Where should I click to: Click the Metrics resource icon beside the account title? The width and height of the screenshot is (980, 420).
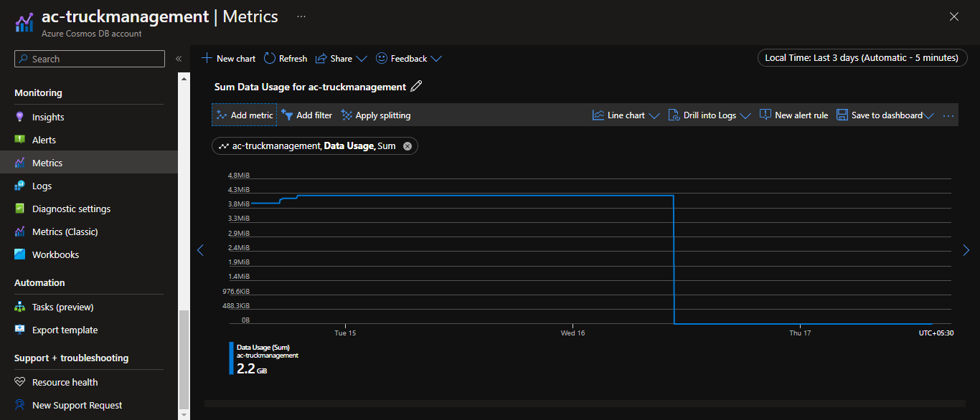click(x=24, y=22)
